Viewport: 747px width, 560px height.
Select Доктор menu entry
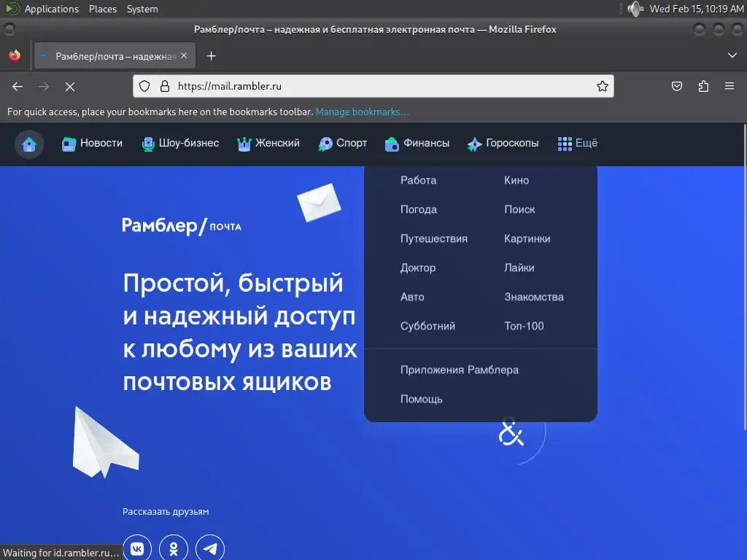(x=418, y=268)
